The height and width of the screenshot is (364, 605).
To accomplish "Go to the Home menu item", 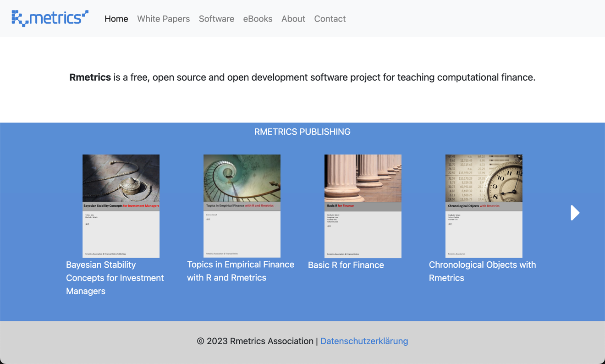I will tap(116, 19).
